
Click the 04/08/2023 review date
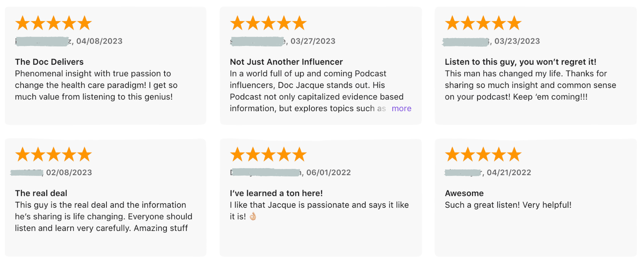(99, 41)
